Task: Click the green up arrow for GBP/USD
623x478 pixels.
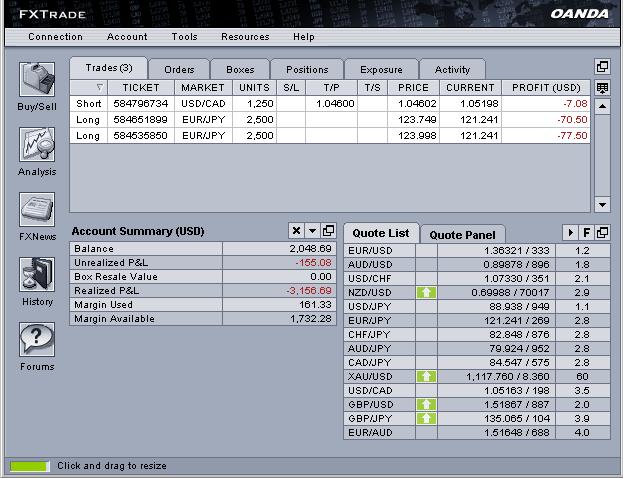Action: 426,404
